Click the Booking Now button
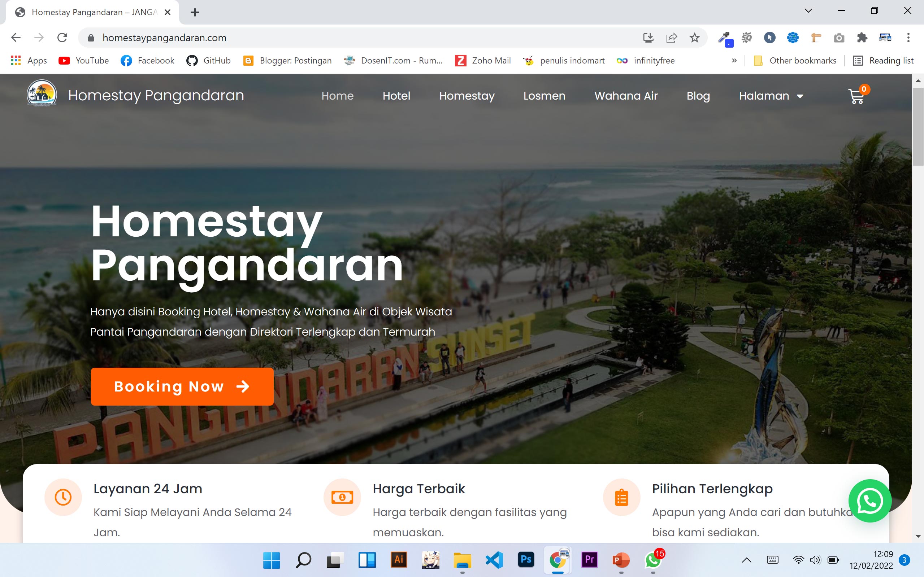The height and width of the screenshot is (577, 924). [x=182, y=386]
